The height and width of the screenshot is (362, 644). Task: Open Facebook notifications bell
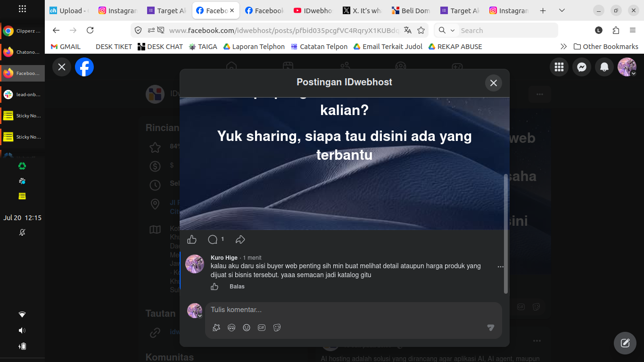pos(604,67)
